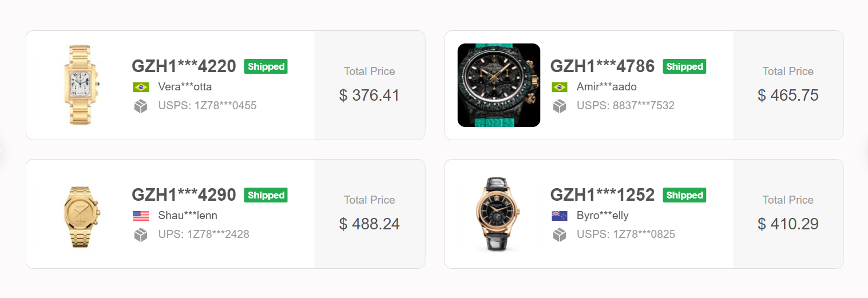Open the black and teal watch thumbnail

498,85
